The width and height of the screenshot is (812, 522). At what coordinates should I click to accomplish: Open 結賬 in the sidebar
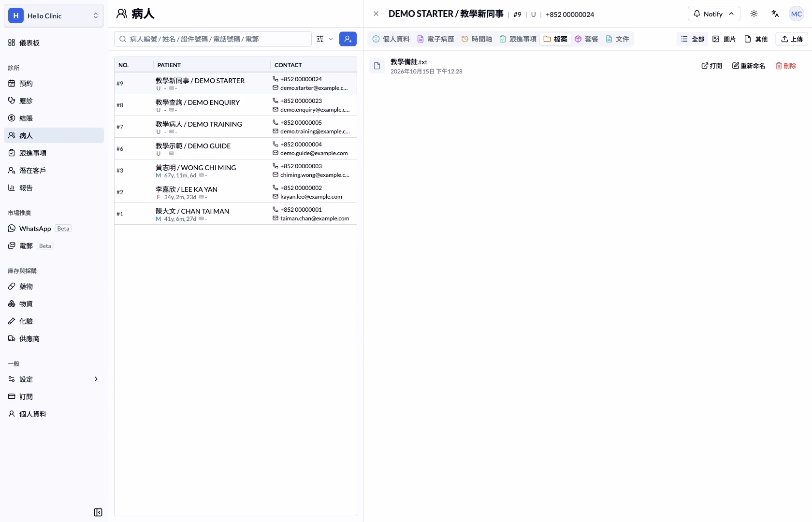(x=54, y=118)
